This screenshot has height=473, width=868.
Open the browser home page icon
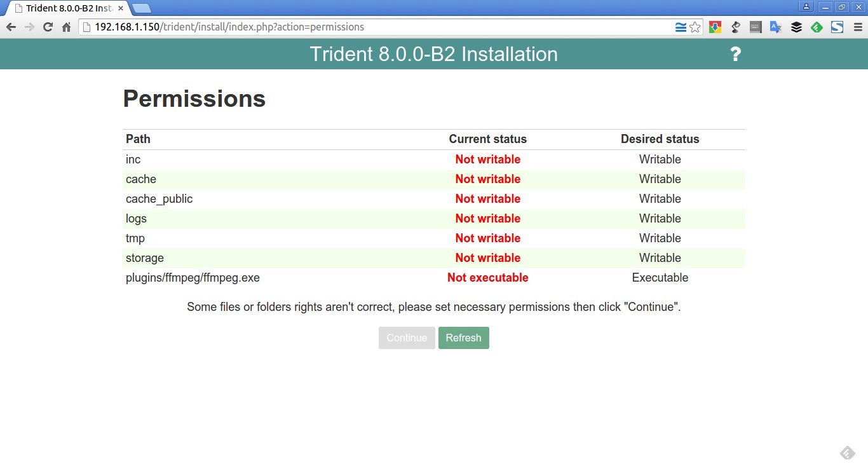coord(66,27)
